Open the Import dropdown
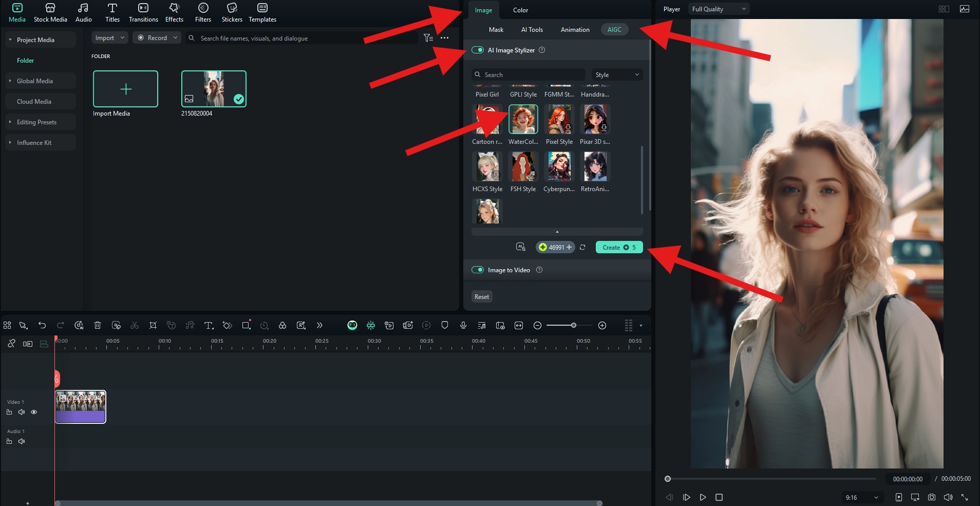 pos(109,38)
